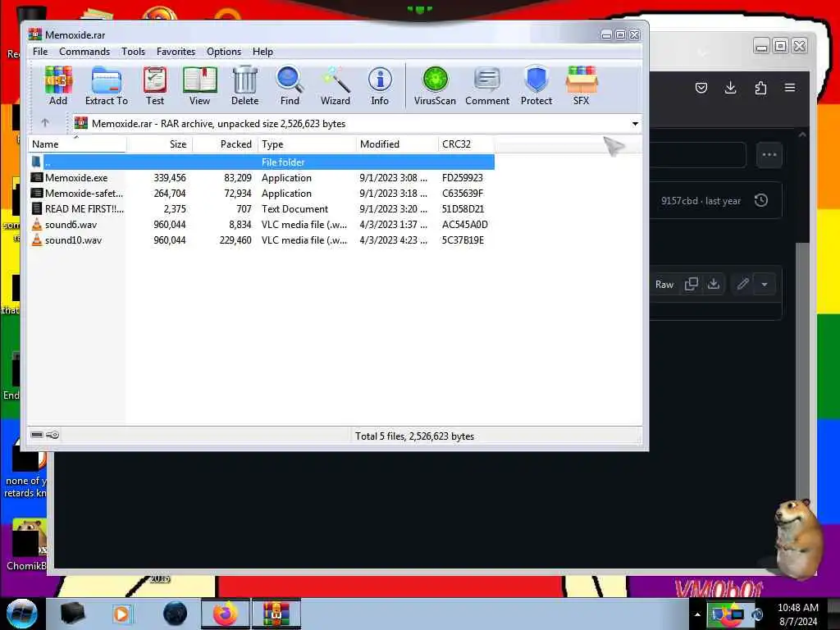Open Firefox downloads arrow icon
This screenshot has height=630, width=840.
(730, 88)
